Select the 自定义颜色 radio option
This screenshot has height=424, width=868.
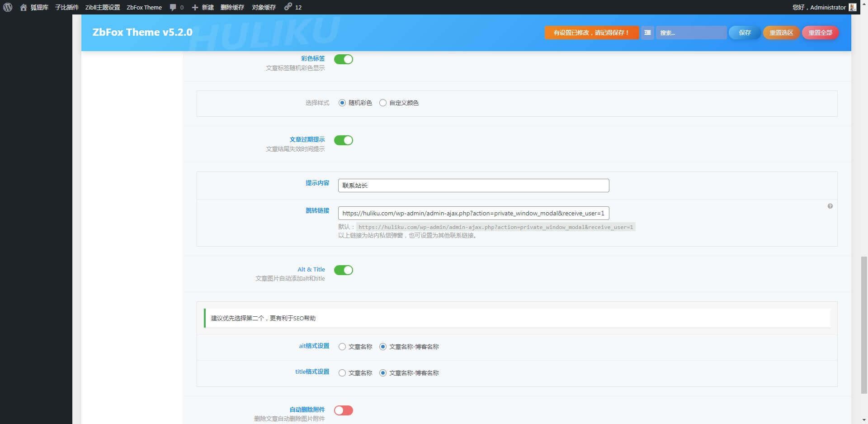(383, 103)
